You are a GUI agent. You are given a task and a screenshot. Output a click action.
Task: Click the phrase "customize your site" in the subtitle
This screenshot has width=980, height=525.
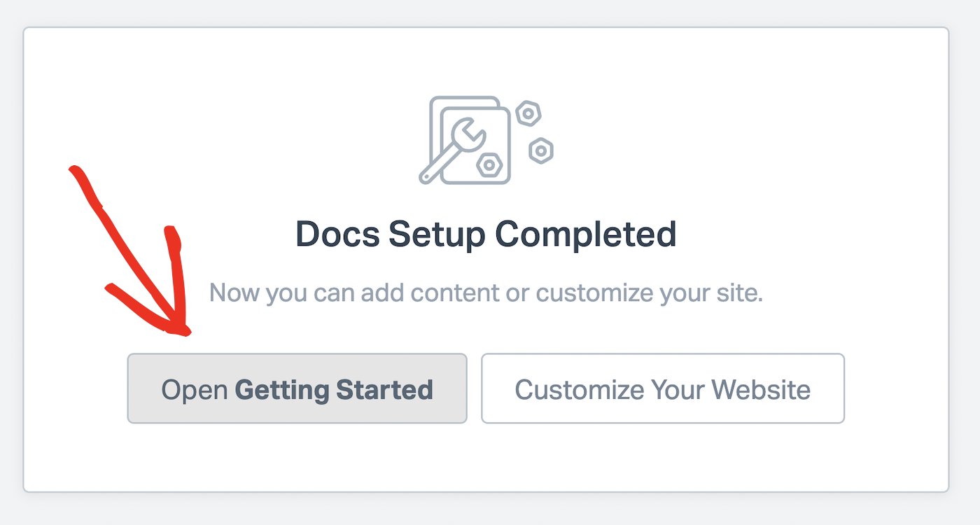coord(649,292)
